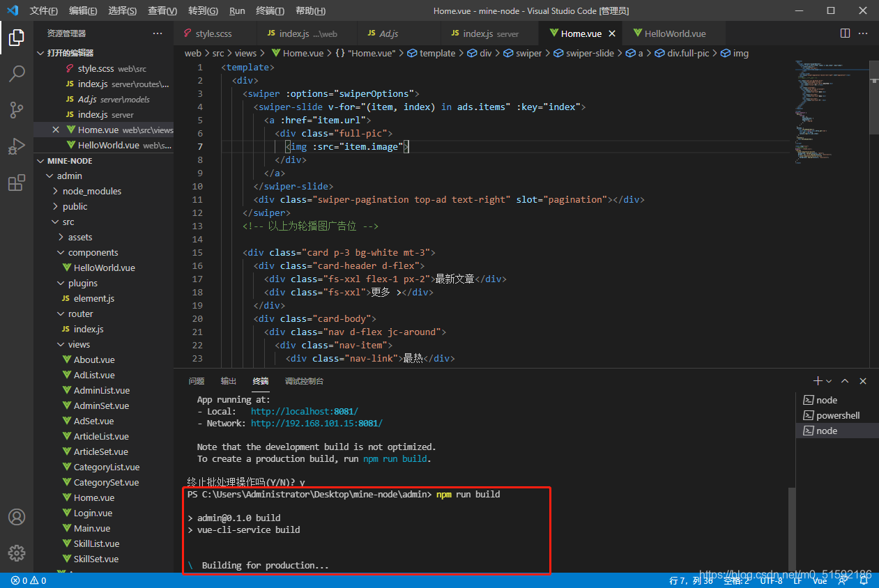Open the Extensions view
Viewport: 879px width, 588px height.
pyautogui.click(x=17, y=183)
